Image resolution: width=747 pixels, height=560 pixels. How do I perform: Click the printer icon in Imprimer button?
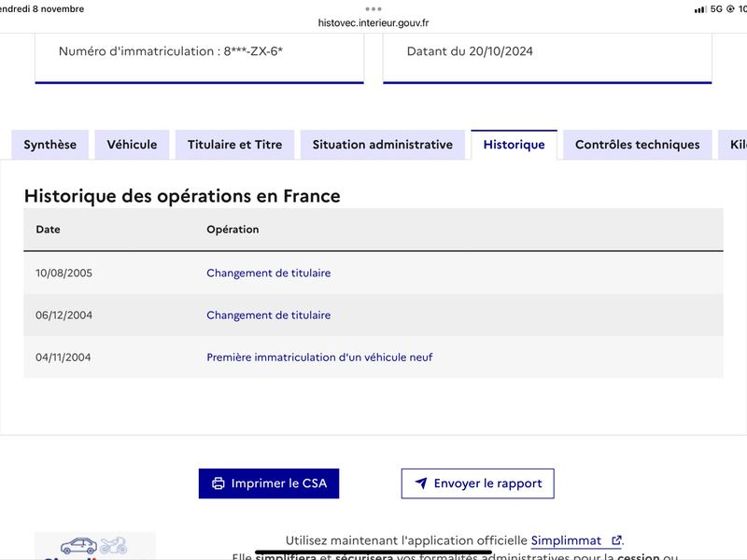pyautogui.click(x=218, y=483)
